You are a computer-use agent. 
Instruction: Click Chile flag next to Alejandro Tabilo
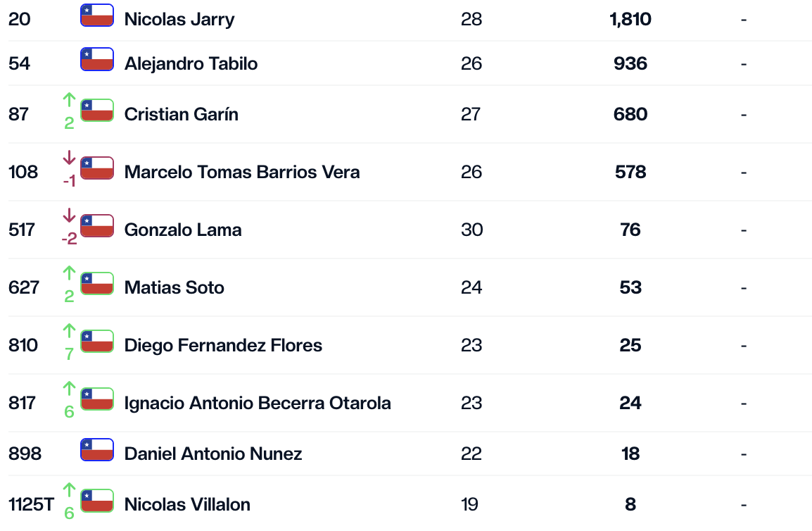pyautogui.click(x=97, y=59)
